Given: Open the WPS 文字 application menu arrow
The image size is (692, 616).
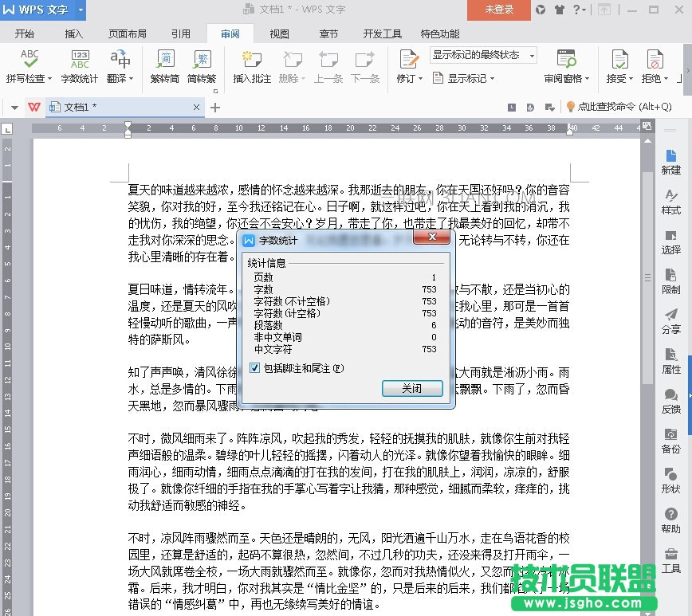Looking at the screenshot, I should pyautogui.click(x=83, y=10).
